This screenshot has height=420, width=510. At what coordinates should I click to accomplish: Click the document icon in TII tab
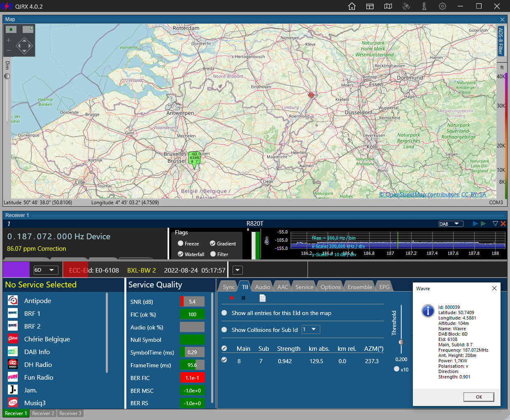click(x=263, y=298)
